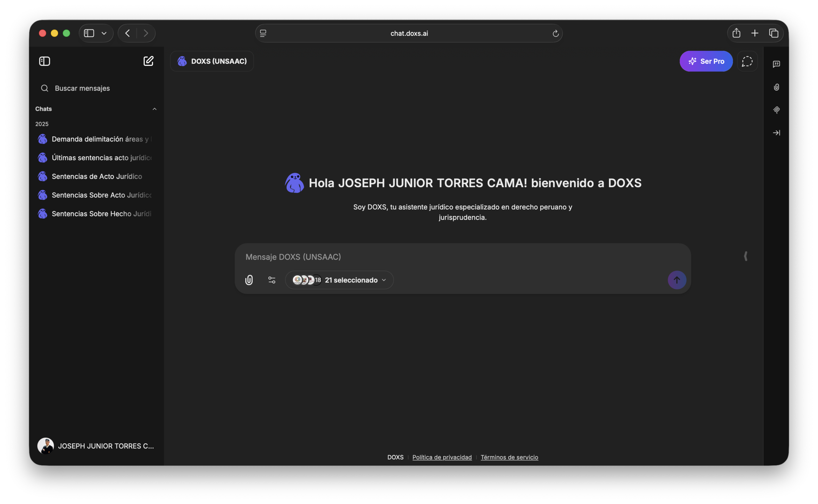Open the JOSEPH JUNIOR TORRES user profile menu

coord(96,446)
